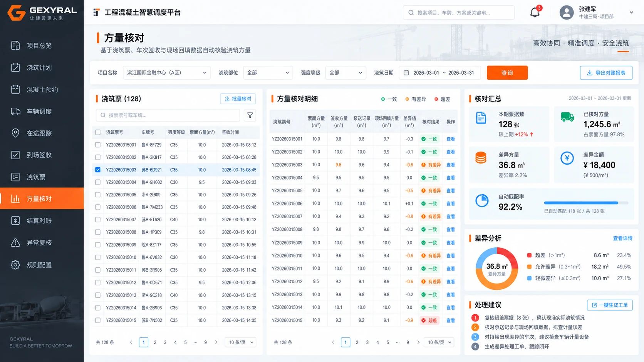
Task: Uncheck the box for YZ20260315003
Action: (98, 170)
